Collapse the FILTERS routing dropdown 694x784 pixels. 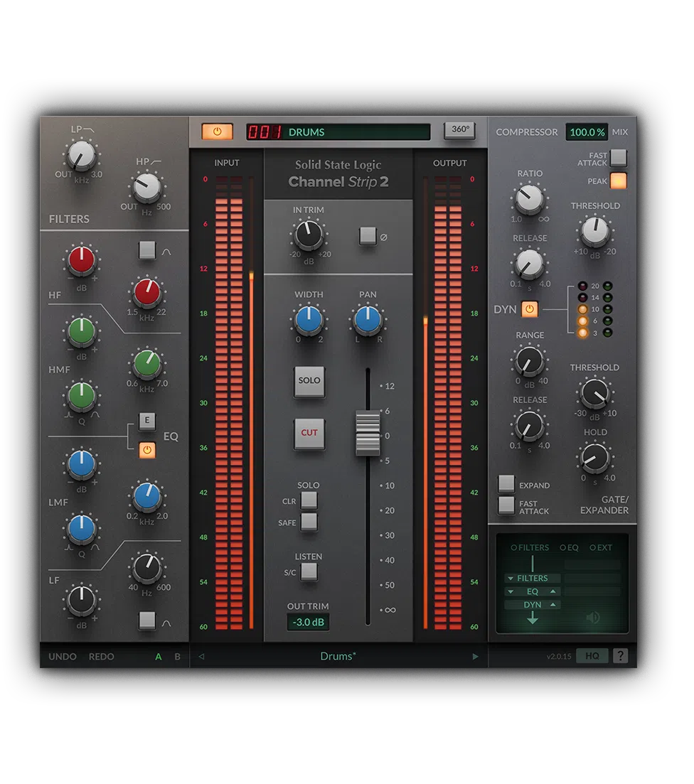(x=511, y=578)
